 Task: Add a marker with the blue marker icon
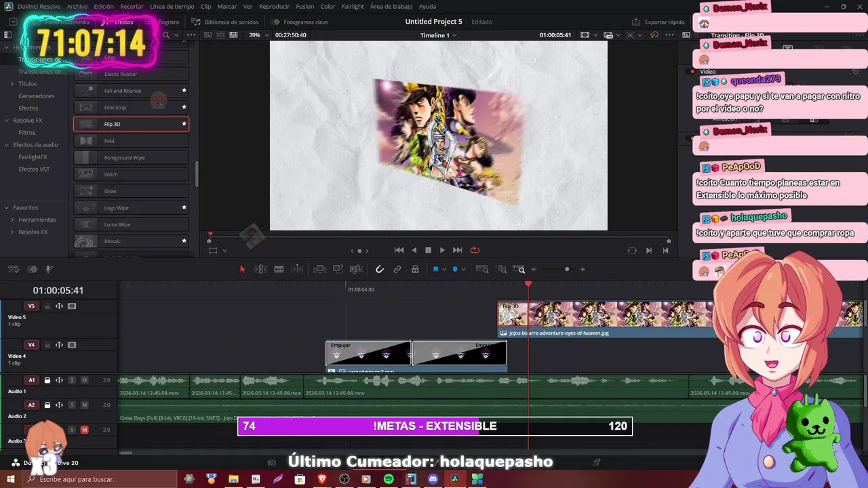455,269
